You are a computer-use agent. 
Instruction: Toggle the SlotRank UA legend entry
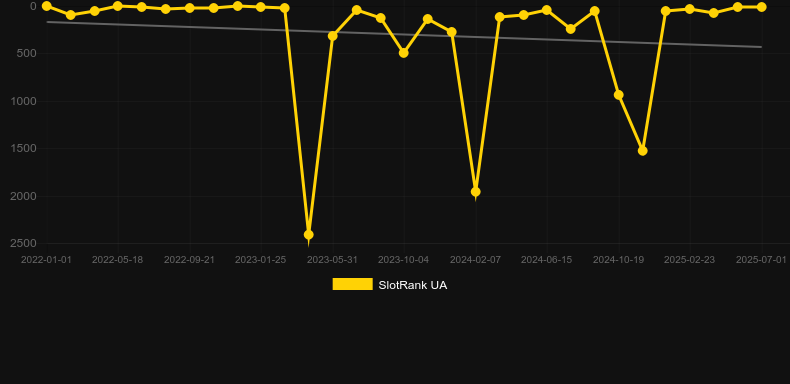pos(389,285)
